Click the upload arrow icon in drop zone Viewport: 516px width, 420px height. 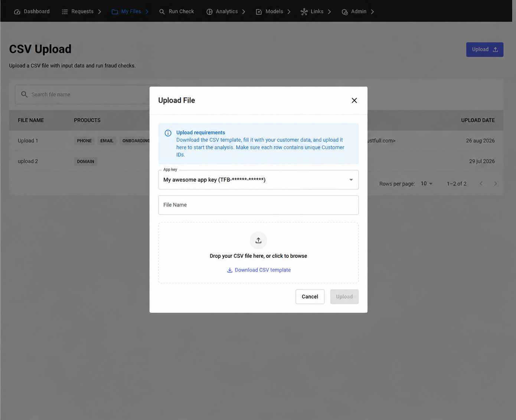[258, 240]
